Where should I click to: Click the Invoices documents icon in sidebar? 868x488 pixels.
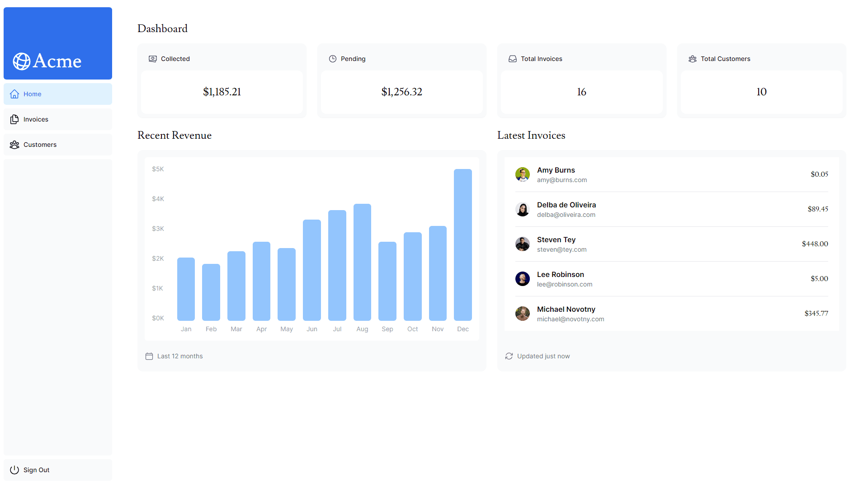coord(14,119)
